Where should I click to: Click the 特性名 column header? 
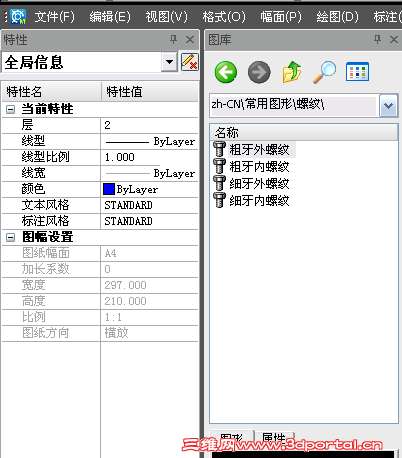(52, 92)
